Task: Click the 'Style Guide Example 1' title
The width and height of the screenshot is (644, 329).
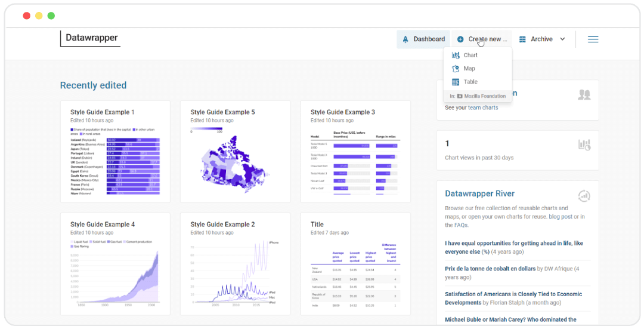Action: [103, 112]
